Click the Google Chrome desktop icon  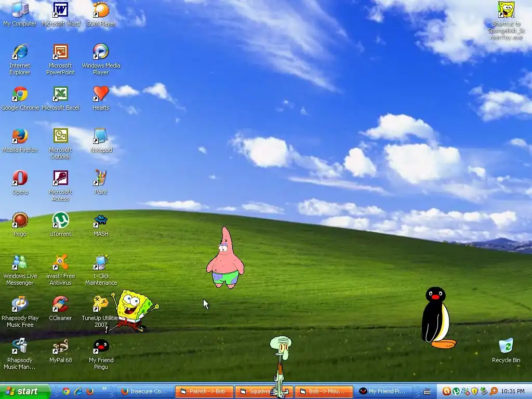tap(20, 98)
